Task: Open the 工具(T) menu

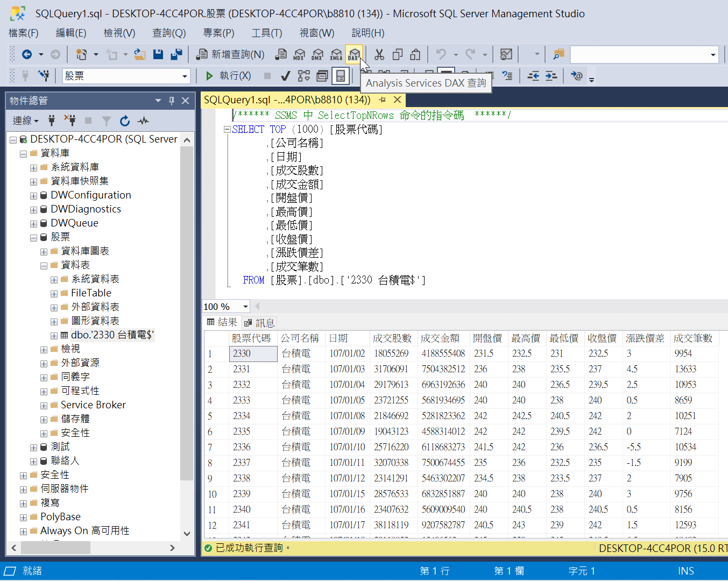Action: point(267,33)
